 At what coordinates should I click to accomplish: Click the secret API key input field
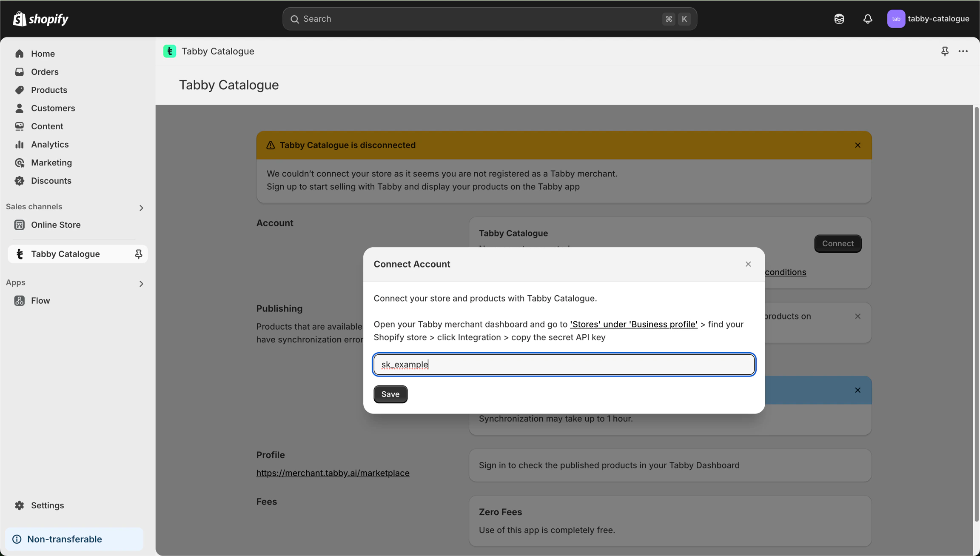(564, 365)
